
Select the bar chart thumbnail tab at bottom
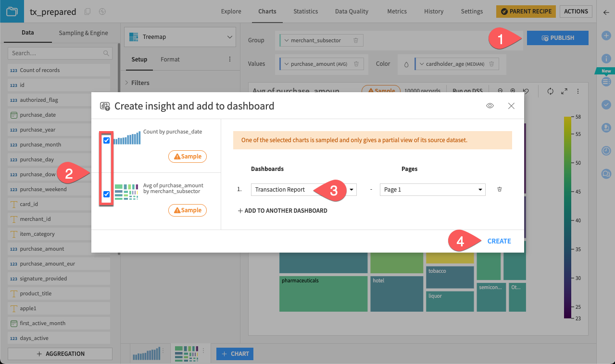(146, 354)
